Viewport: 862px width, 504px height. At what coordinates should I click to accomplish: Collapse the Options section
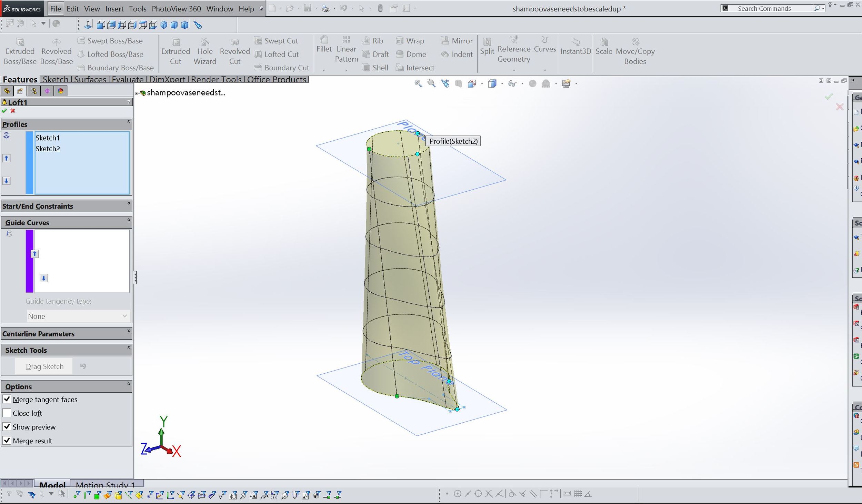pyautogui.click(x=129, y=384)
